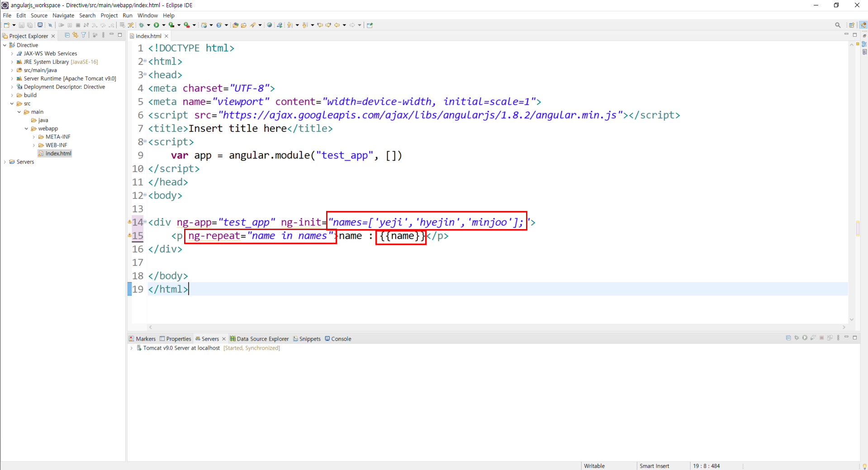Collapse the head tag on line 3
This screenshot has width=868, height=470.
[145, 74]
